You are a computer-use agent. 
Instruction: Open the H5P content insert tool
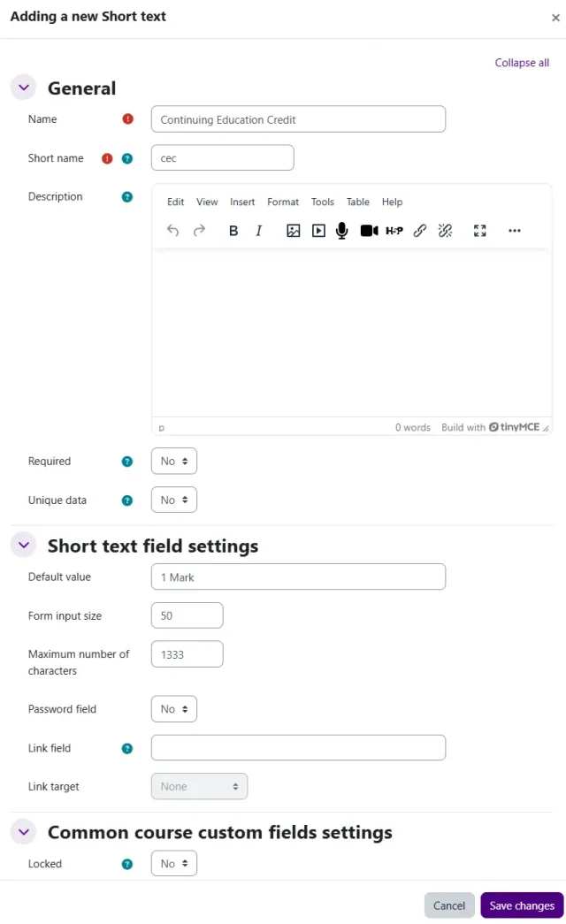pos(394,231)
